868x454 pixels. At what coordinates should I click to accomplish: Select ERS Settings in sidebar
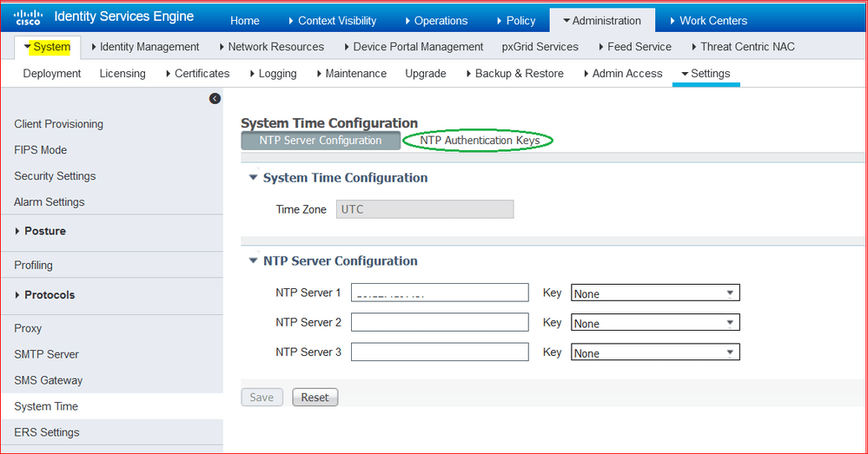coord(47,432)
